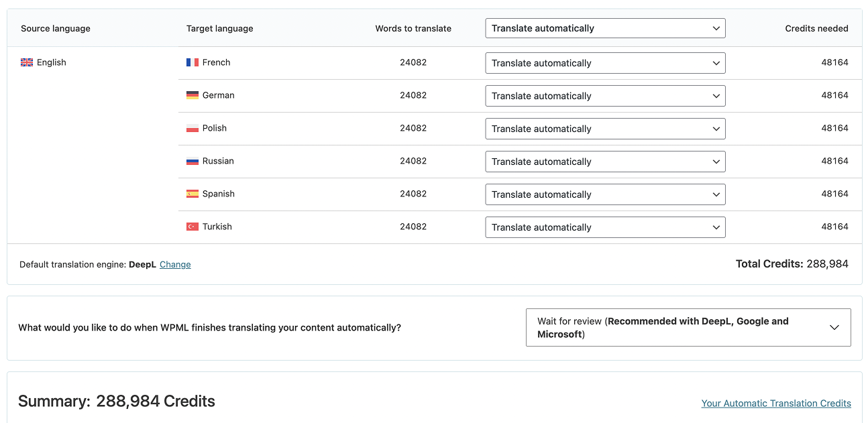
Task: Click the Words to translate column header
Action: click(x=413, y=29)
